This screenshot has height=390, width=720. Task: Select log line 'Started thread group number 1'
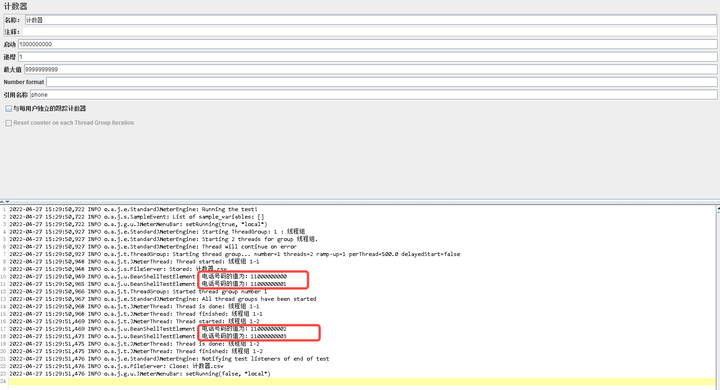click(138, 291)
